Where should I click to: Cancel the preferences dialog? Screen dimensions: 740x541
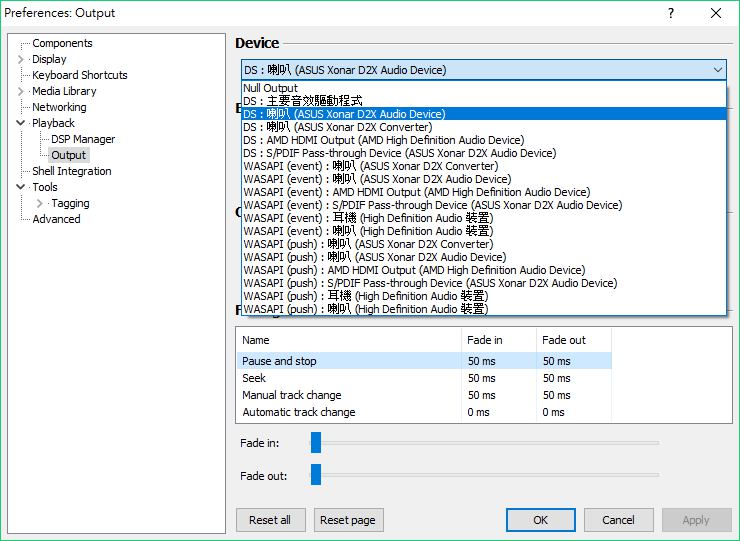click(618, 520)
